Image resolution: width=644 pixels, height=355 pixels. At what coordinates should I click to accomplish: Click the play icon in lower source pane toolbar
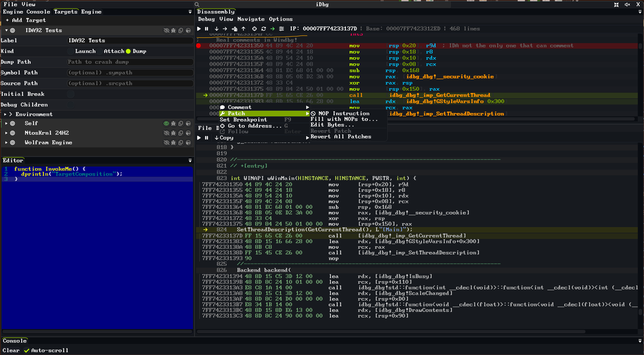pyautogui.click(x=199, y=137)
